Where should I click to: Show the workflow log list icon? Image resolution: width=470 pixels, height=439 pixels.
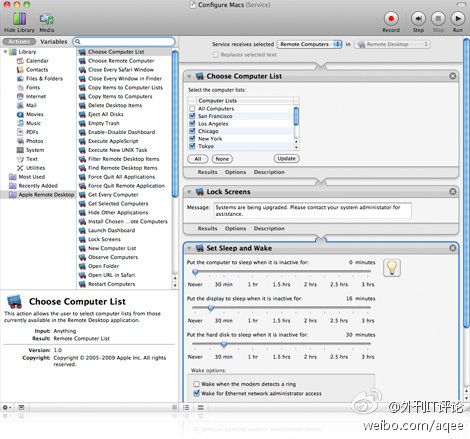[x=186, y=407]
